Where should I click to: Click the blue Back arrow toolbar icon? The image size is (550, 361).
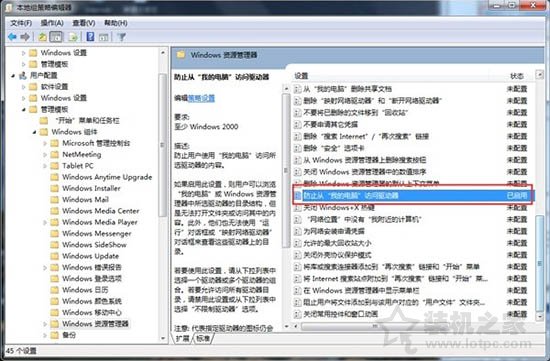pyautogui.click(x=12, y=37)
